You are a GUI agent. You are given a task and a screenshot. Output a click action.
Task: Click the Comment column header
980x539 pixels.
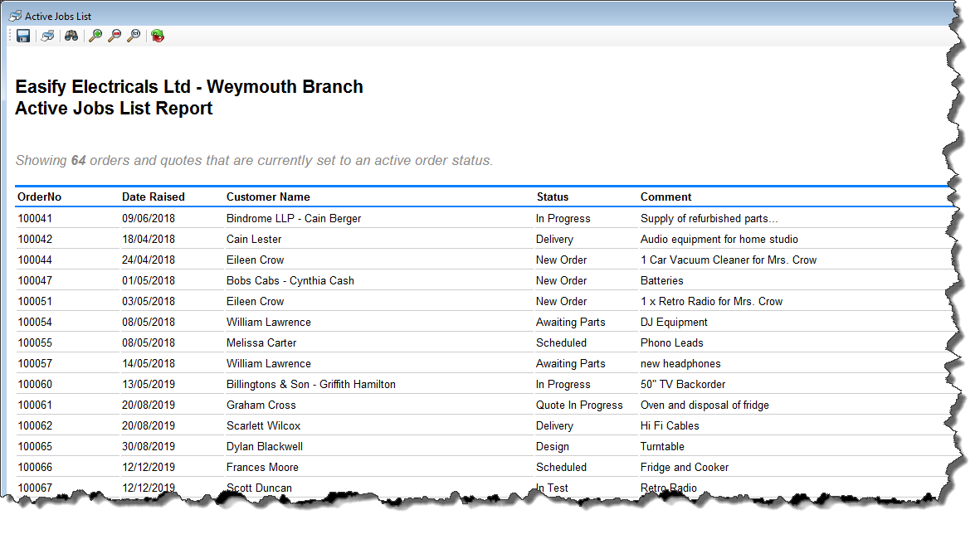click(x=666, y=197)
